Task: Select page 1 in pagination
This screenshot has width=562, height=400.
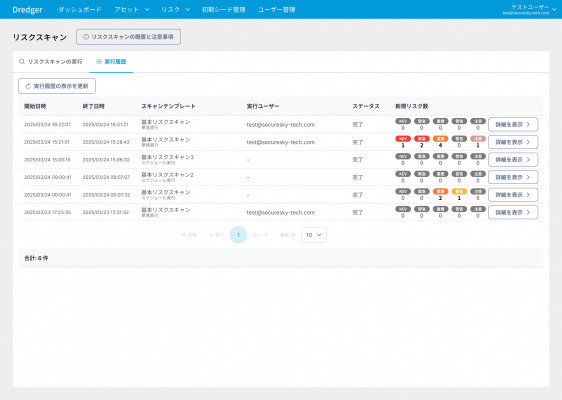Action: pos(238,235)
